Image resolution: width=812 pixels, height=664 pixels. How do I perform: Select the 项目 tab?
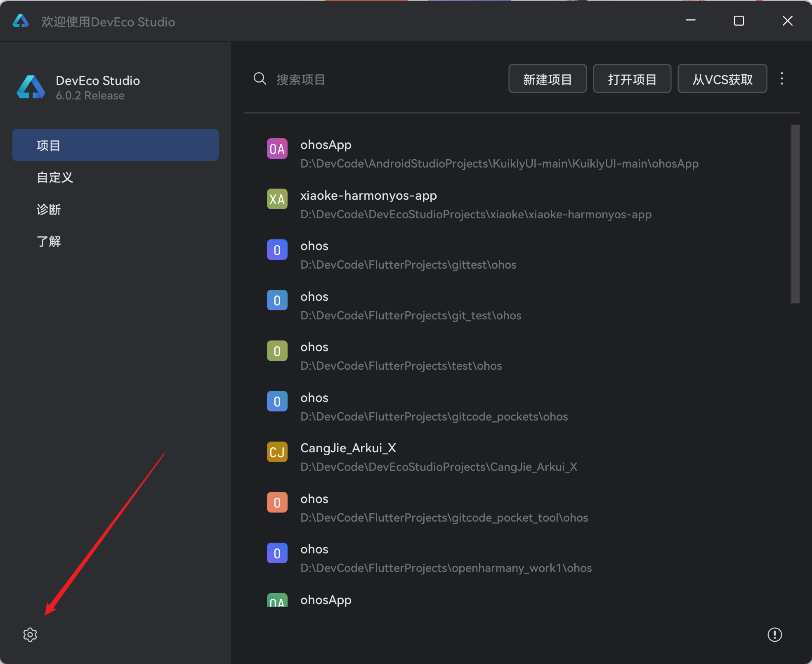[x=116, y=145]
